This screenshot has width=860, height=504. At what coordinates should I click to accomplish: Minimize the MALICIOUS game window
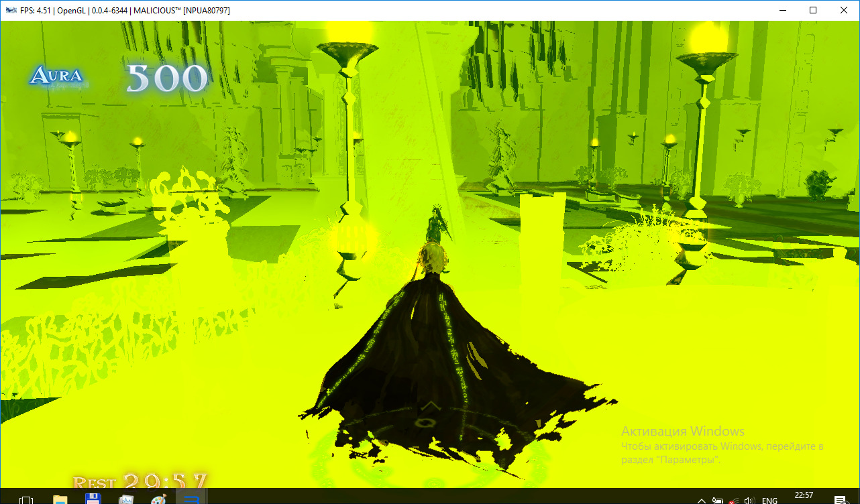pyautogui.click(x=782, y=11)
